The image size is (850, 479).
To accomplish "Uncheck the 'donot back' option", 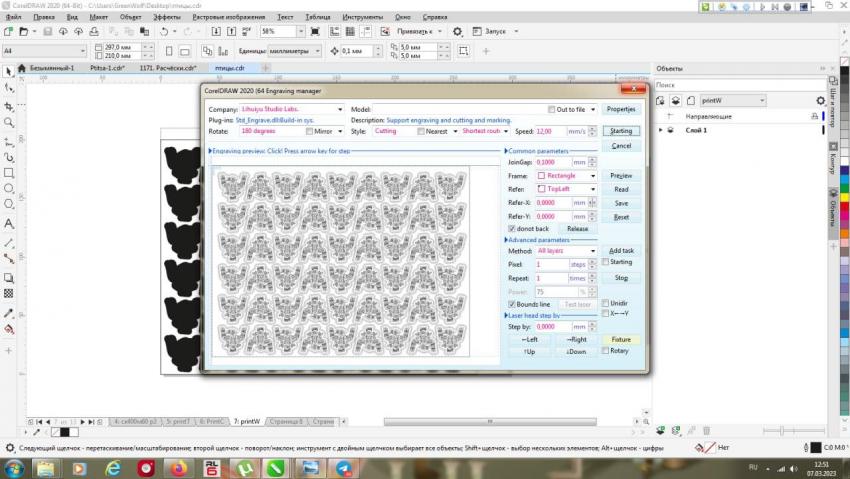I will coord(513,228).
